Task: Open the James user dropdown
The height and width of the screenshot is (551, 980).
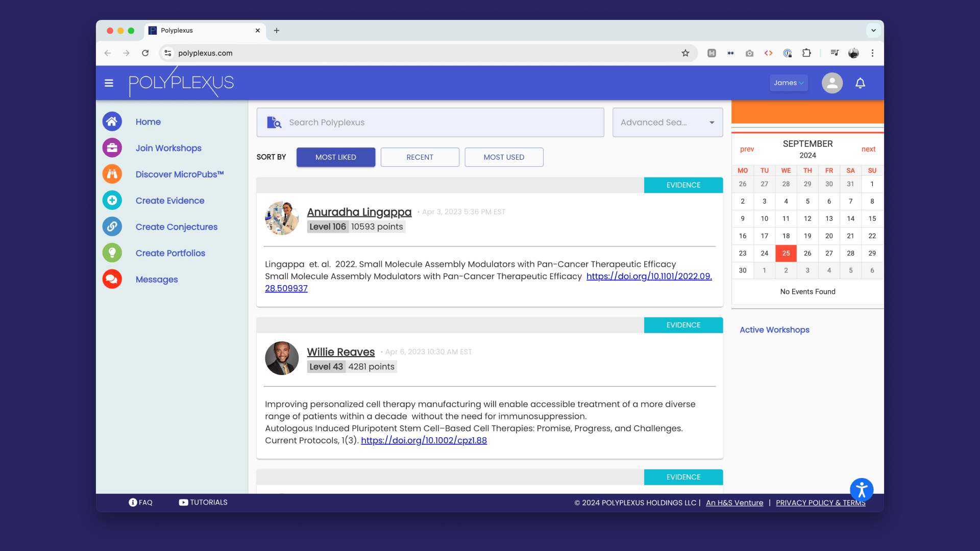Action: tap(789, 83)
